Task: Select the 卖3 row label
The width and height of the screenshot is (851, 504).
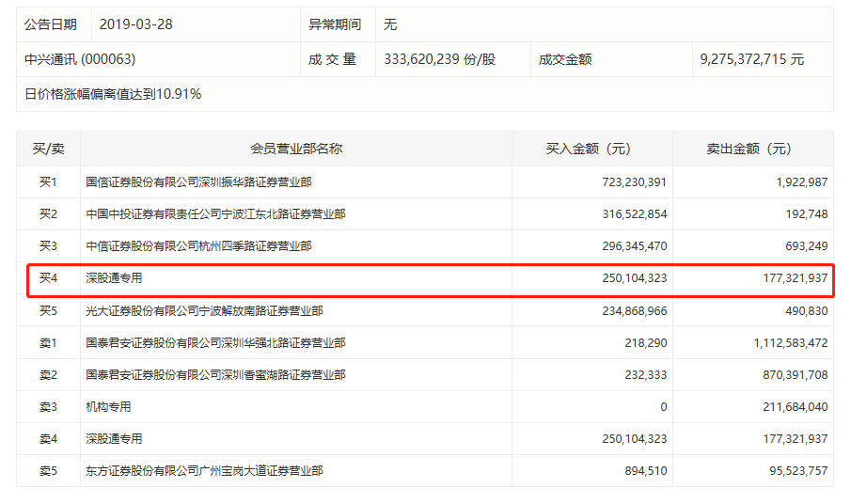Action: (48, 407)
